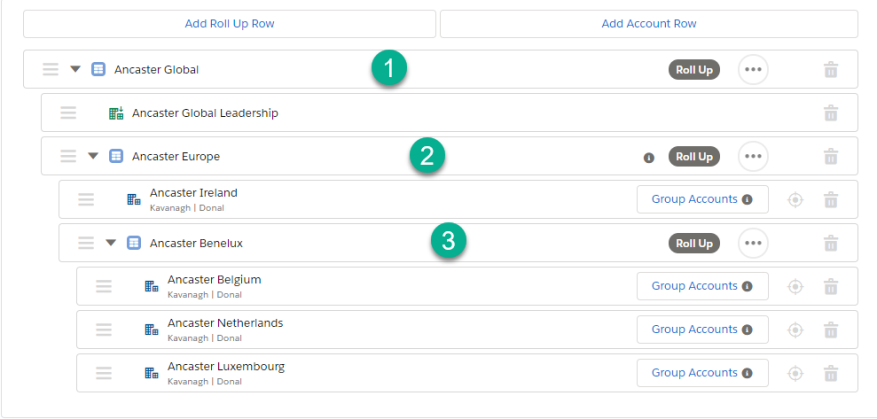Click the target icon for Ancaster Belgium

click(795, 286)
